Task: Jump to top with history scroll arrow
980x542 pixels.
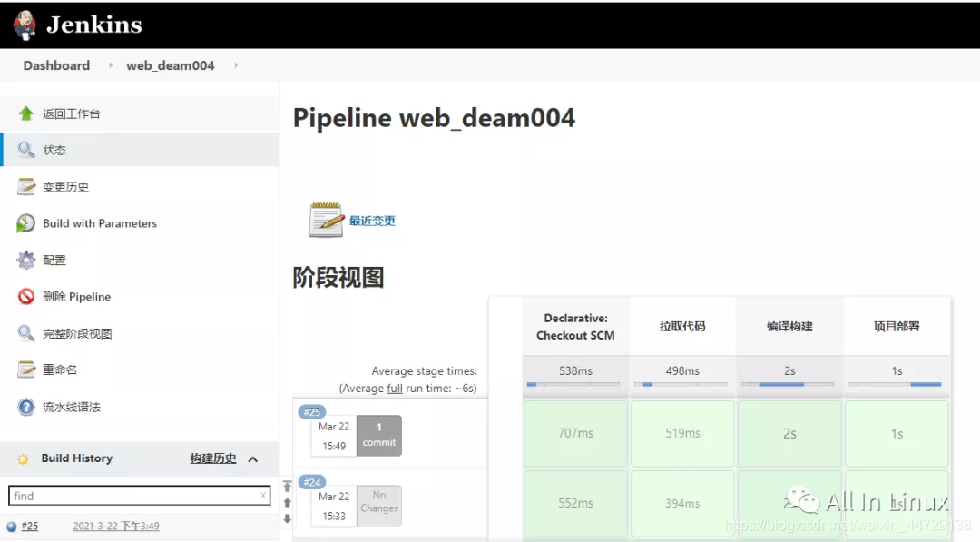Action: pos(287,486)
